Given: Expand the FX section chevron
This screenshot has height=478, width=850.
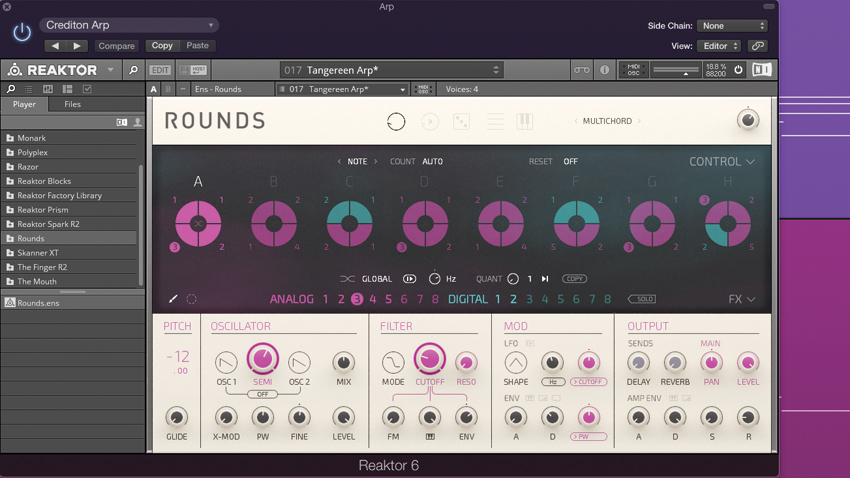Looking at the screenshot, I should coord(751,299).
